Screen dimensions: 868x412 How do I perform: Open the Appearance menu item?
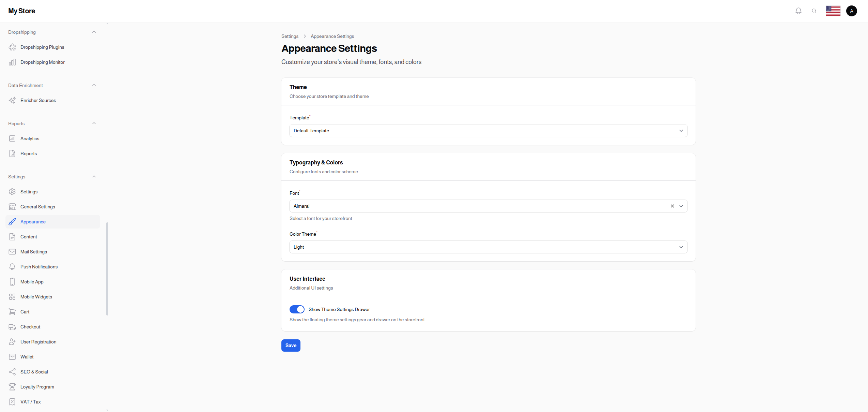tap(33, 222)
